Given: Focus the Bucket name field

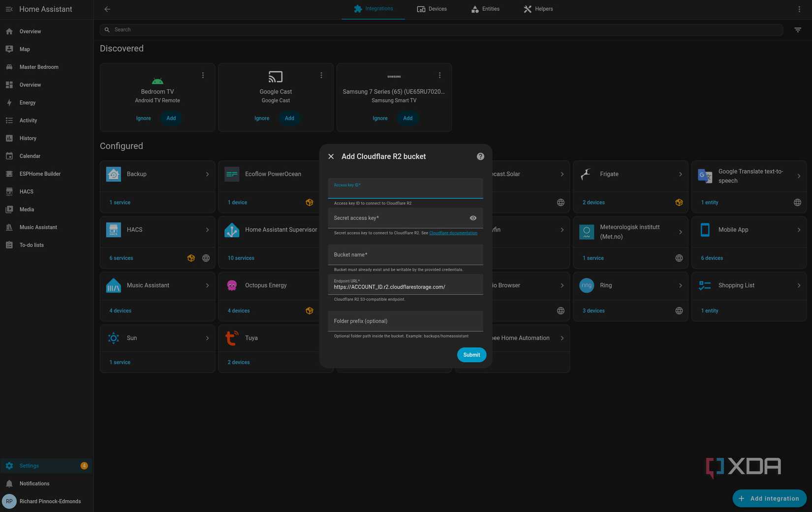Looking at the screenshot, I should tap(406, 255).
